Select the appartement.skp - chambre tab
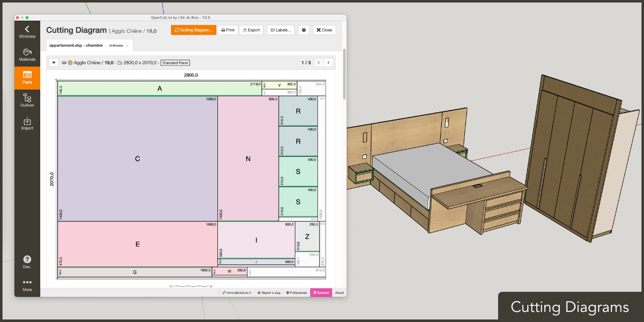 coord(76,45)
